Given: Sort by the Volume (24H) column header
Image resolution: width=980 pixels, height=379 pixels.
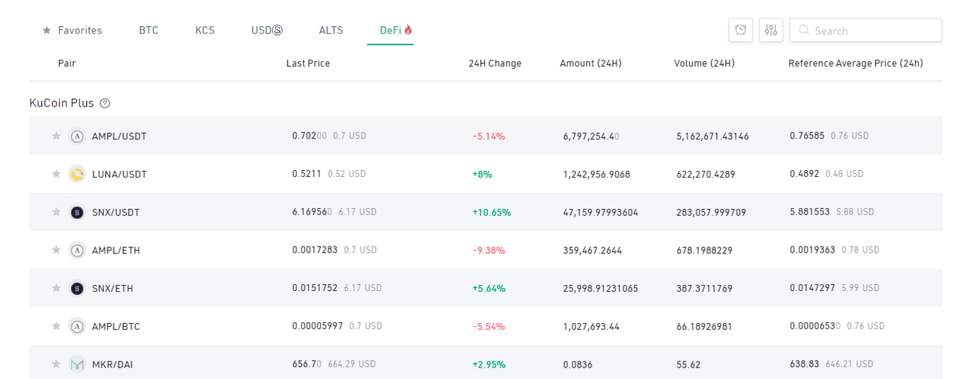Looking at the screenshot, I should (704, 64).
